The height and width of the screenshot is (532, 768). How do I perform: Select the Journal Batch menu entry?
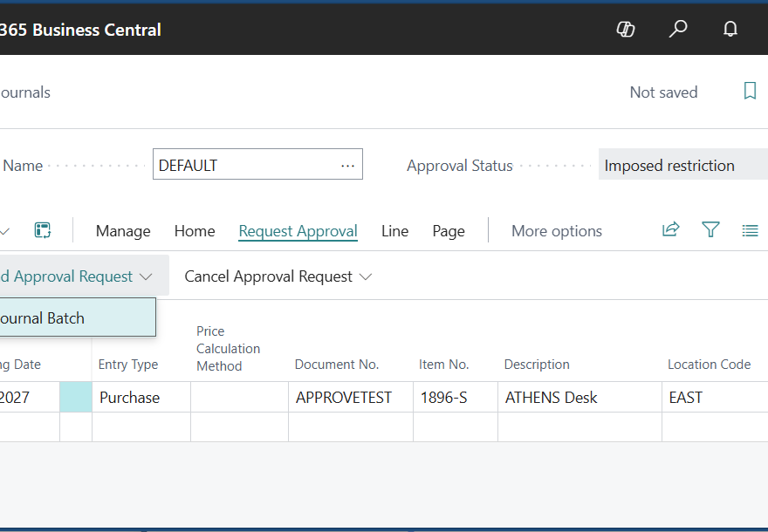pos(44,318)
